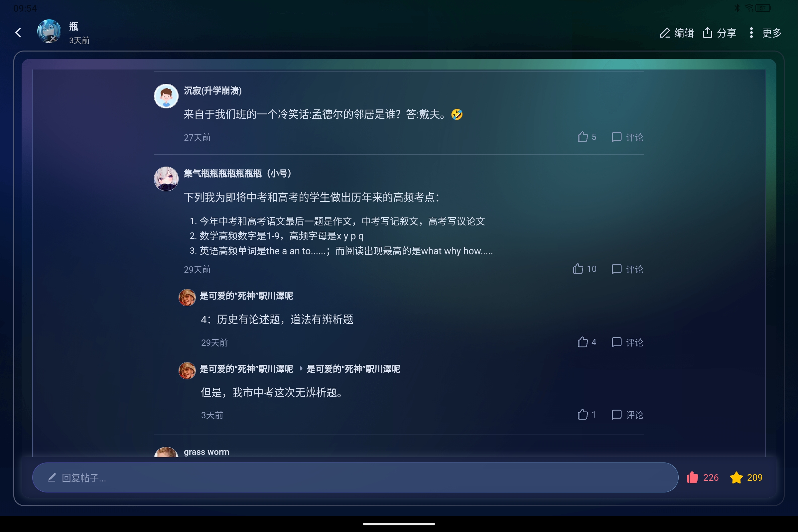Go back using the left arrow
The height and width of the screenshot is (532, 798).
click(x=18, y=33)
